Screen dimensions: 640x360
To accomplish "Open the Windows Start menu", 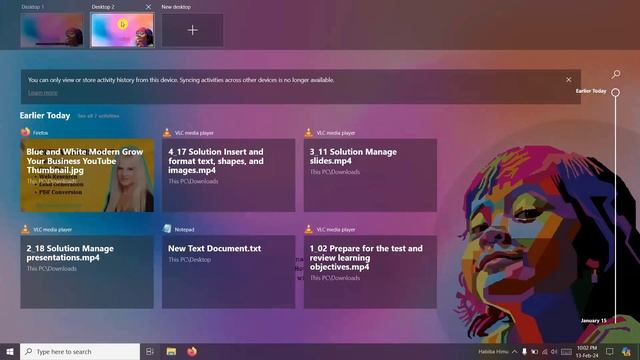I will pyautogui.click(x=10, y=351).
